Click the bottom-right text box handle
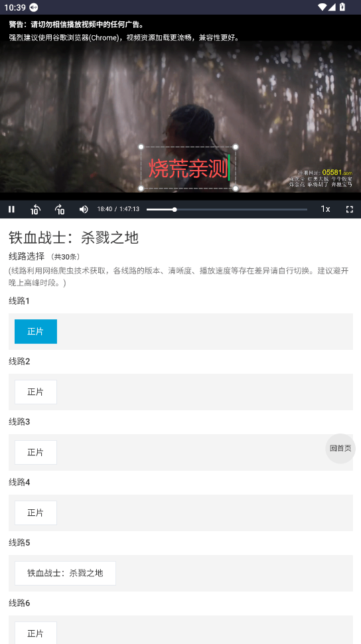This screenshot has width=361, height=644. click(x=236, y=189)
